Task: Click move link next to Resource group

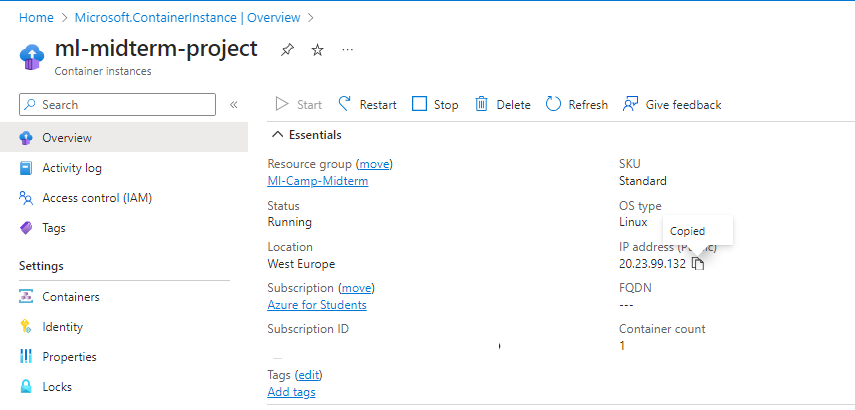Action: 374,164
